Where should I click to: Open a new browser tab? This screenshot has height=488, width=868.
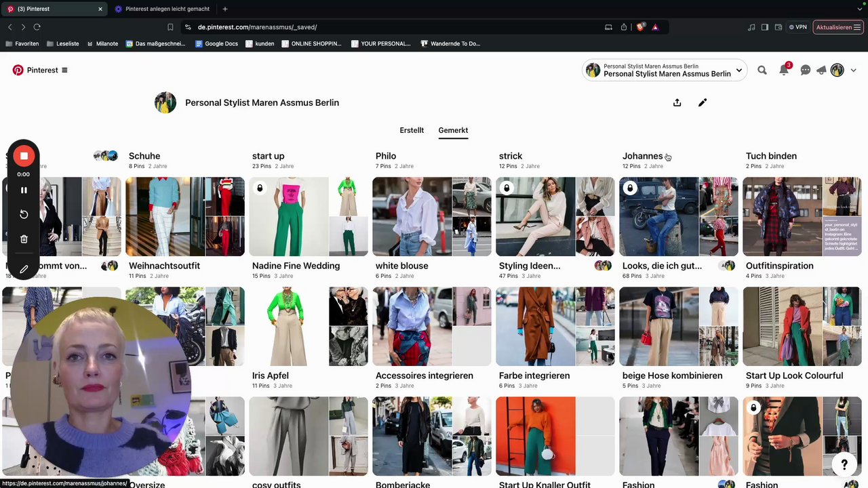pos(225,9)
